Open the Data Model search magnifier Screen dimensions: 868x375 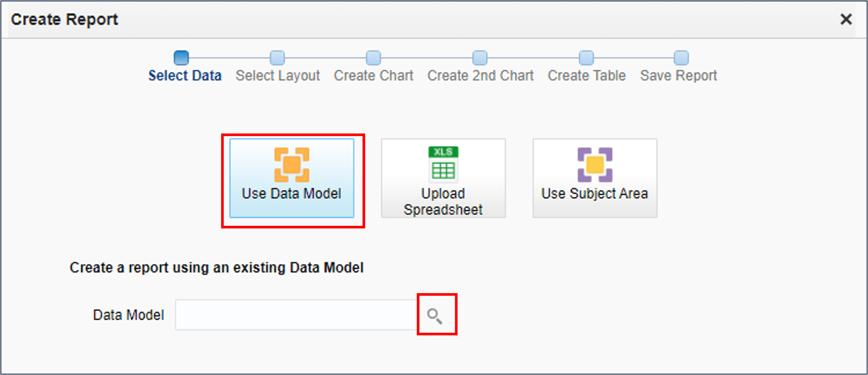(x=435, y=316)
